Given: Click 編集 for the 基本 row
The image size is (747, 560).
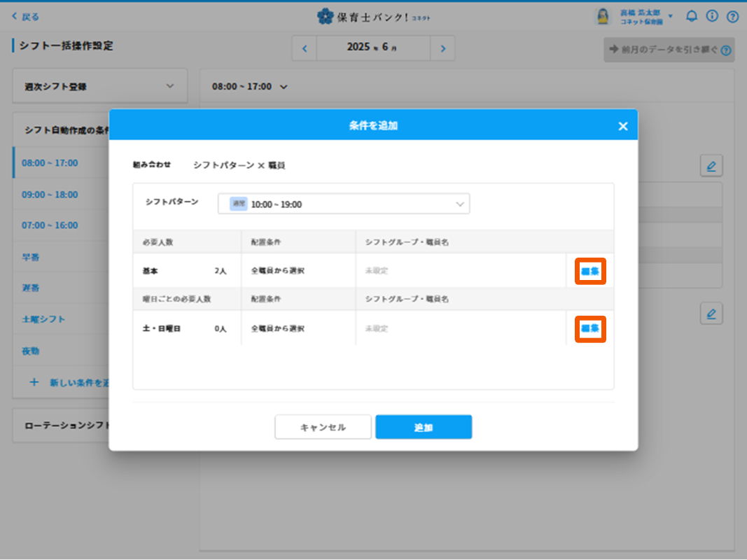Looking at the screenshot, I should click(590, 271).
